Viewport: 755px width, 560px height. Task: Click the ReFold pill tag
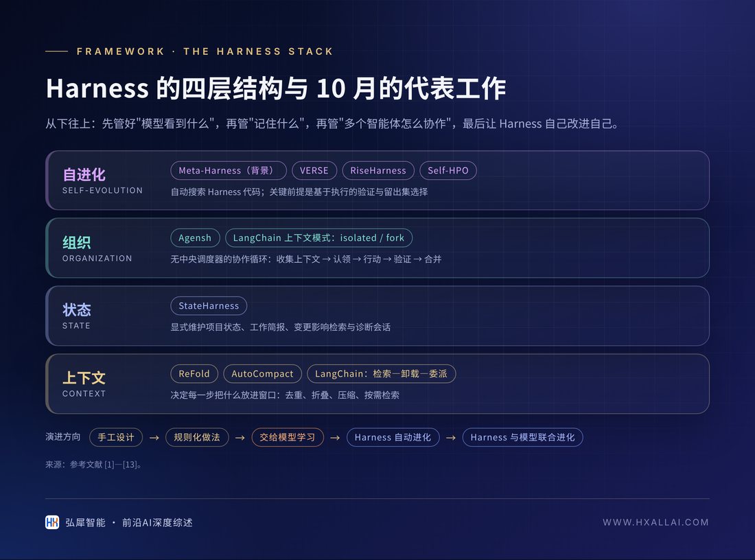[x=194, y=373]
